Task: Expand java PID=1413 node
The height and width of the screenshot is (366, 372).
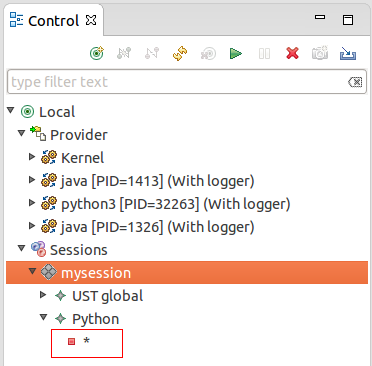Action: (32, 180)
